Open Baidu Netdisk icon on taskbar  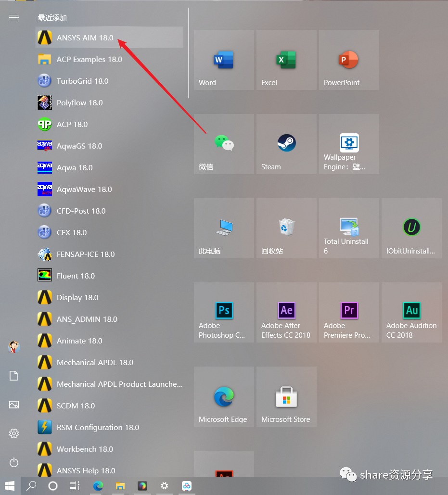coord(187,486)
